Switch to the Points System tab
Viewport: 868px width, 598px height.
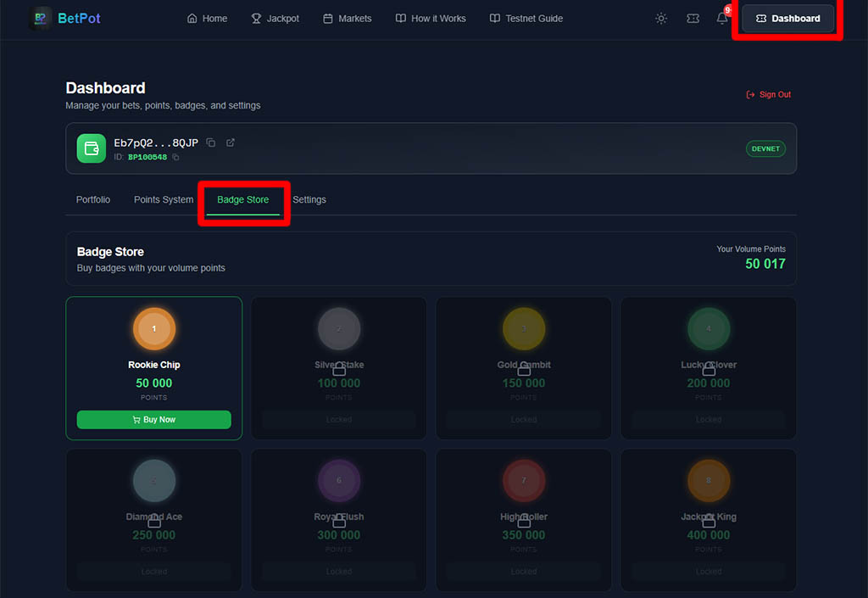click(164, 200)
